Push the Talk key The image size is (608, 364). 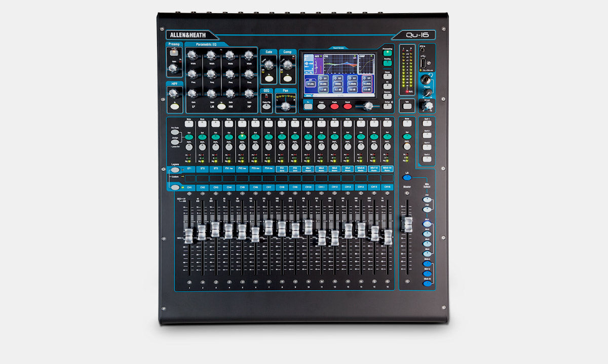pos(407,107)
